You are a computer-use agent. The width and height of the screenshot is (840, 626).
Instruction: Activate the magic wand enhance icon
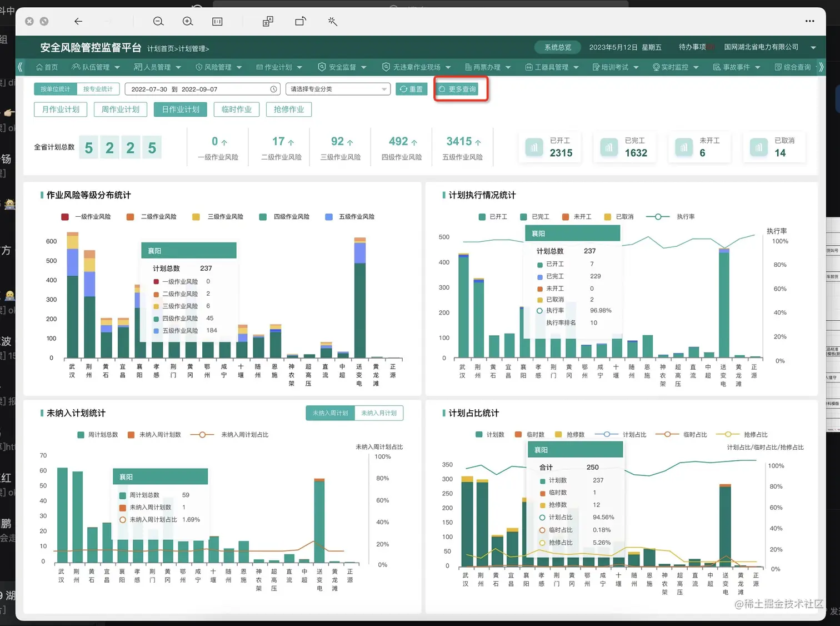pyautogui.click(x=332, y=21)
